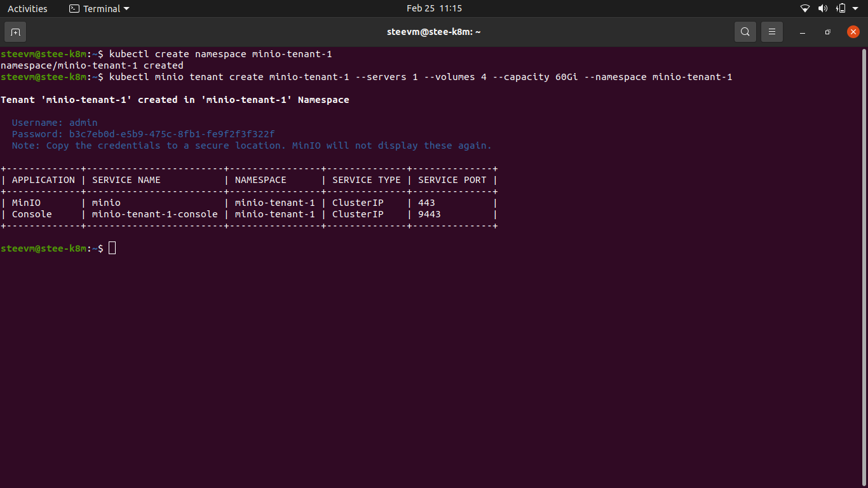The image size is (868, 488).
Task: Close the terminal window
Action: (x=853, y=31)
